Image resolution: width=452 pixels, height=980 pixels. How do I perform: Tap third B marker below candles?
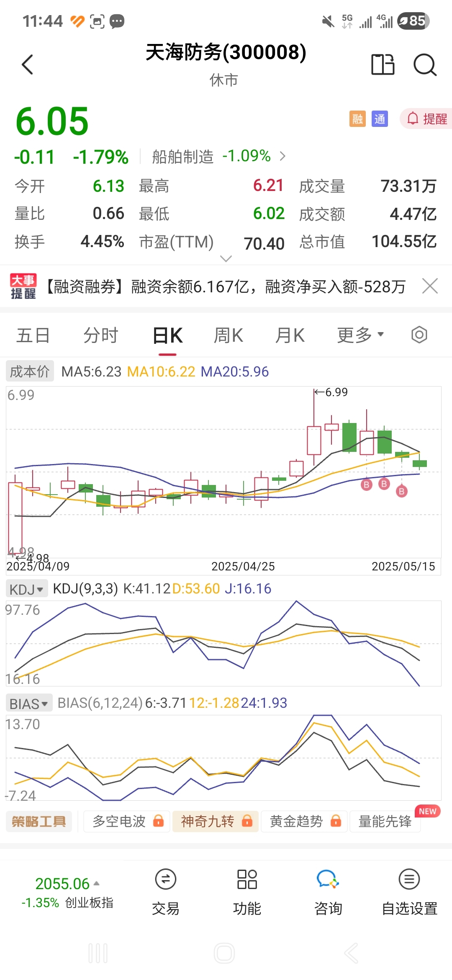[x=402, y=491]
